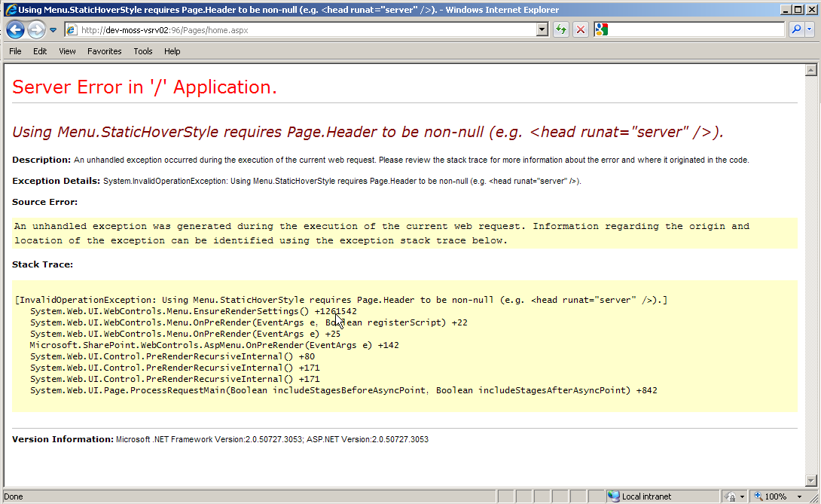Maximize the Internet Explorer window
821x504 pixels.
[x=798, y=10]
